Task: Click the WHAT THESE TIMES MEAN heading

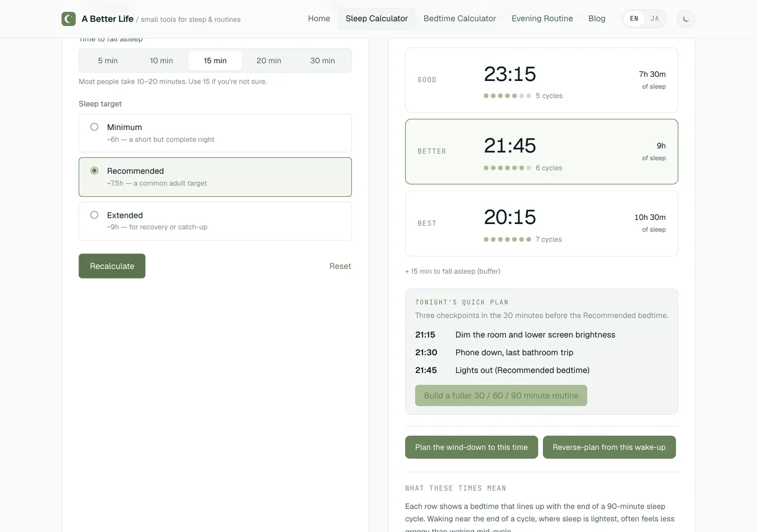Action: 455,488
